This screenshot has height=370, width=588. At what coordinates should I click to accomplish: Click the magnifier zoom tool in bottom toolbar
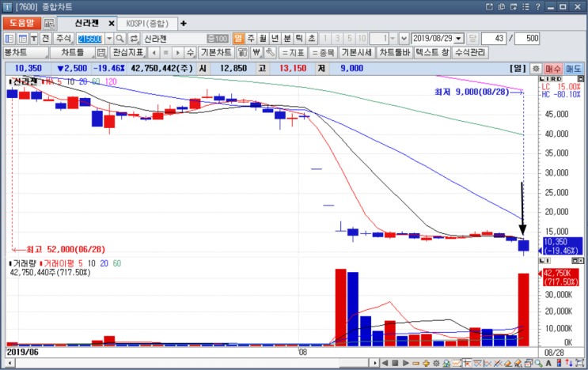click(x=538, y=363)
